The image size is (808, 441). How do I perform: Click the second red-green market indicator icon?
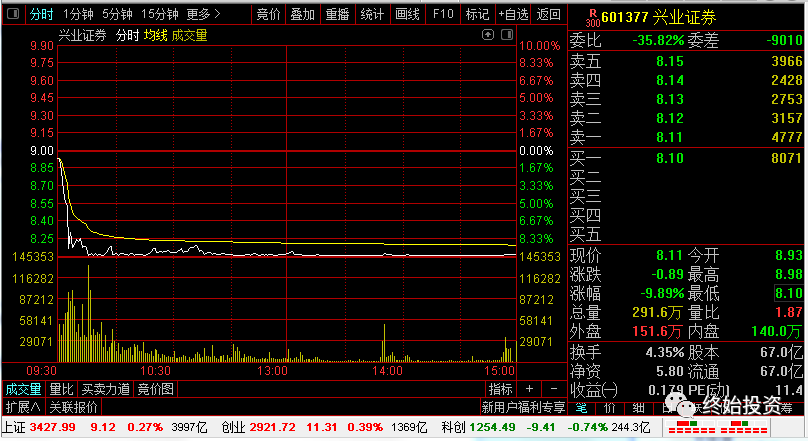click(x=744, y=428)
